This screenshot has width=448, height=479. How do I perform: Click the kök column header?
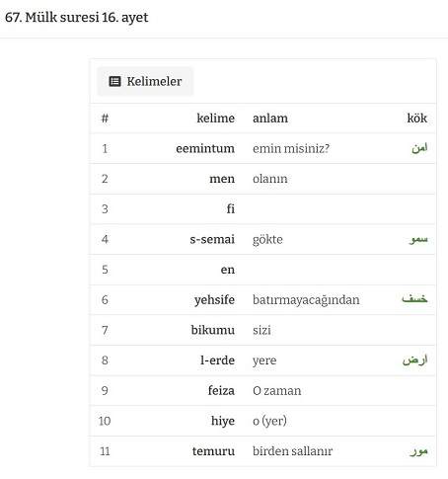(417, 119)
